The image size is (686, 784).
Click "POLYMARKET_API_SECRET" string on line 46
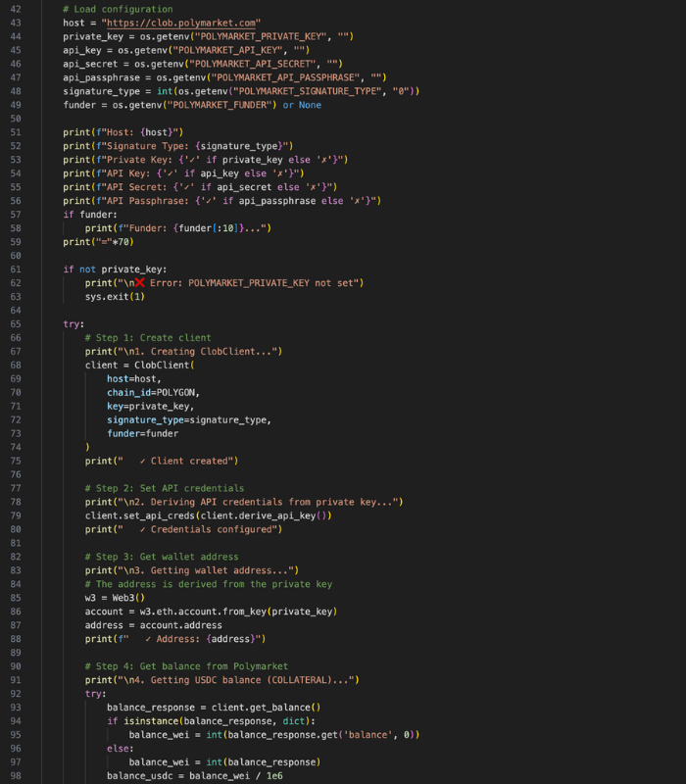coord(253,64)
